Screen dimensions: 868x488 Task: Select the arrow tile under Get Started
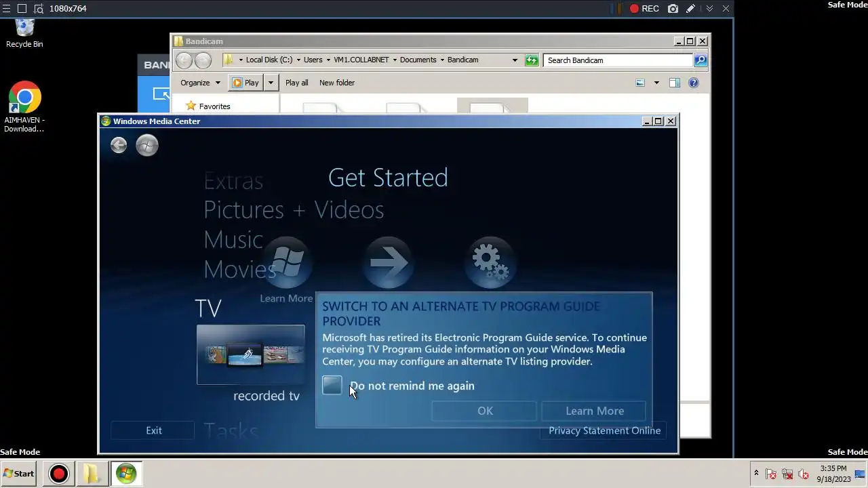coord(388,262)
